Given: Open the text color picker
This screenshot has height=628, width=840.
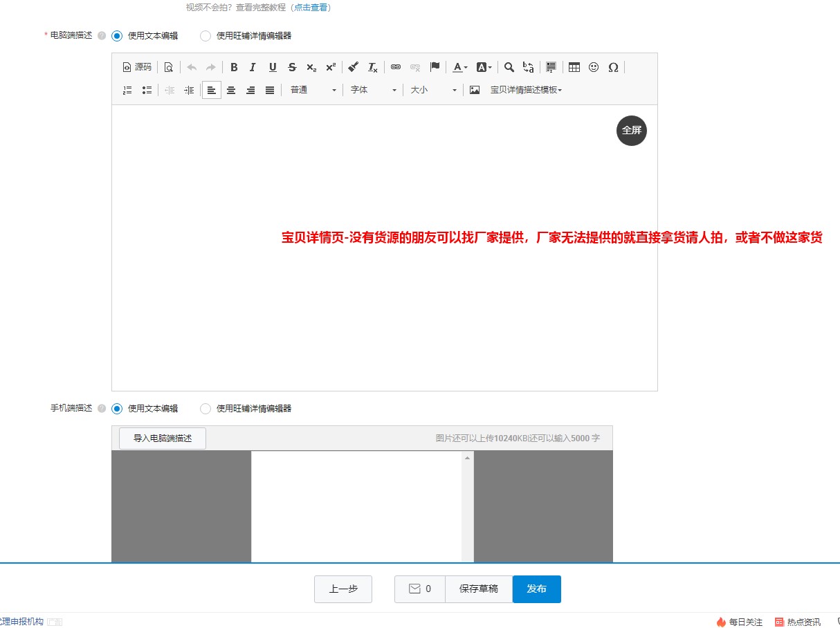Looking at the screenshot, I should (x=458, y=67).
